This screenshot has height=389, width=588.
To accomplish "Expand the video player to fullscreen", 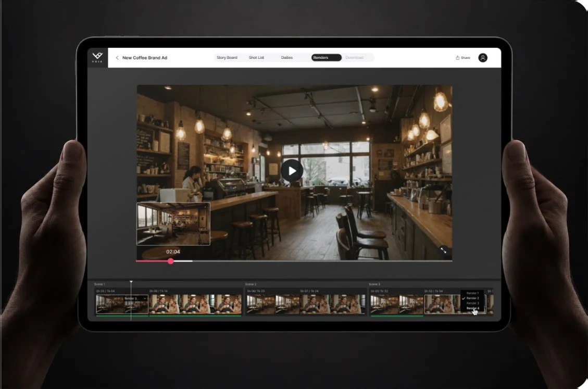I will pos(443,250).
